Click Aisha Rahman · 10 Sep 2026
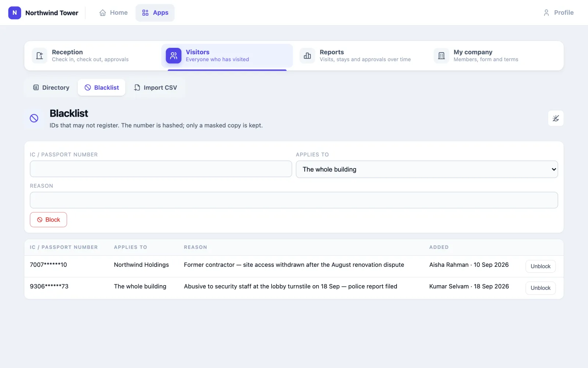 click(x=469, y=265)
